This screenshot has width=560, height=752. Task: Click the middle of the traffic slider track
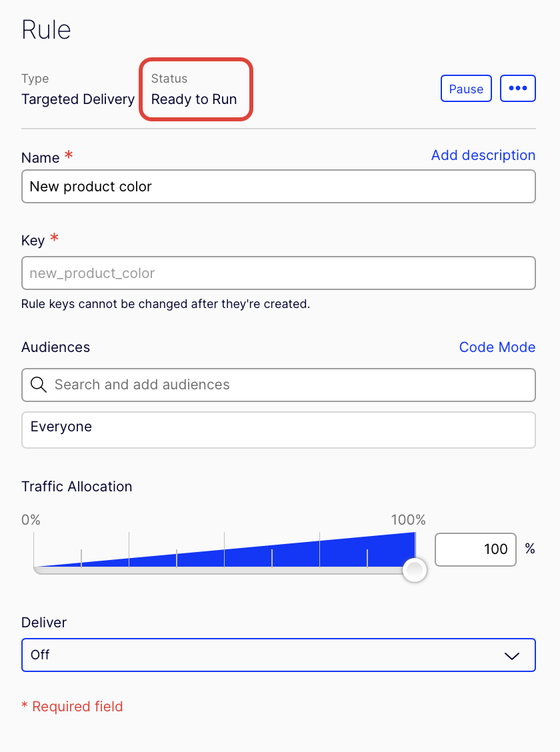224,569
